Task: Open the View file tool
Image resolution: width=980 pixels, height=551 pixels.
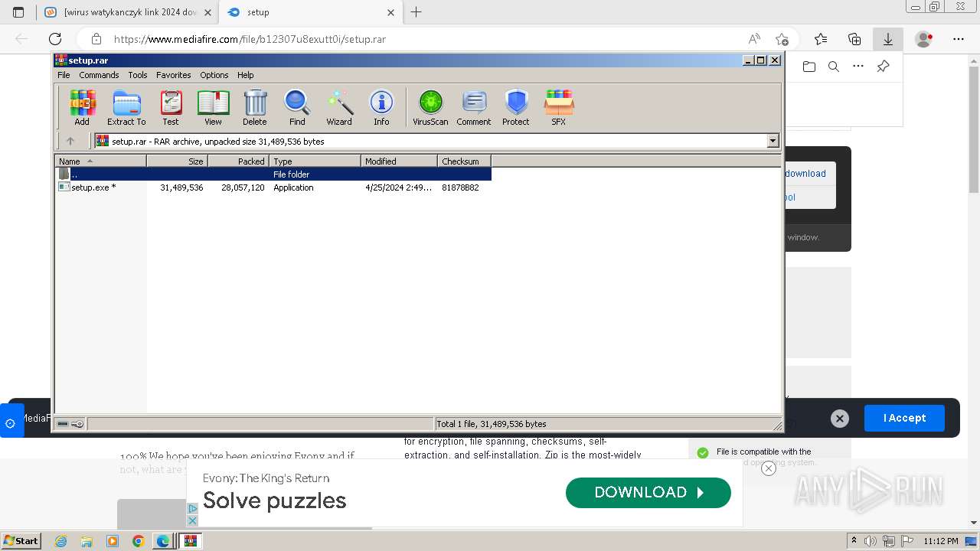Action: [x=213, y=107]
